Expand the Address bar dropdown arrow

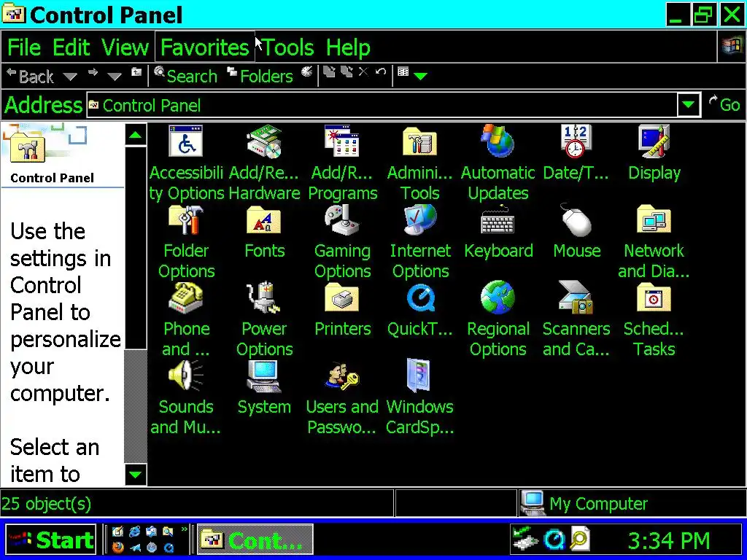coord(689,105)
